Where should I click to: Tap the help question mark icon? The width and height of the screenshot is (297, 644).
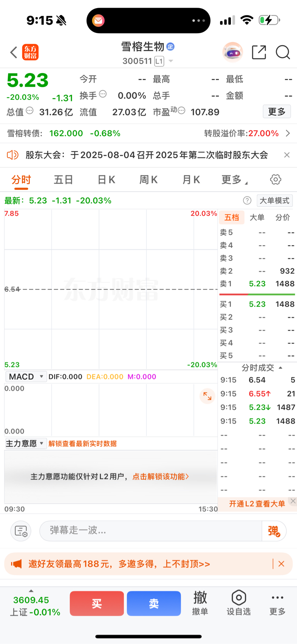[247, 200]
